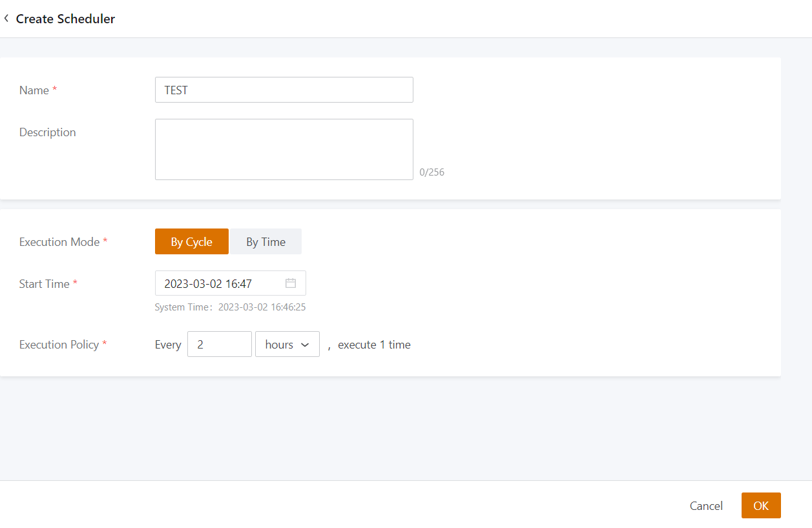Click Cancel to discard the scheduler
812x528 pixels.
706,506
